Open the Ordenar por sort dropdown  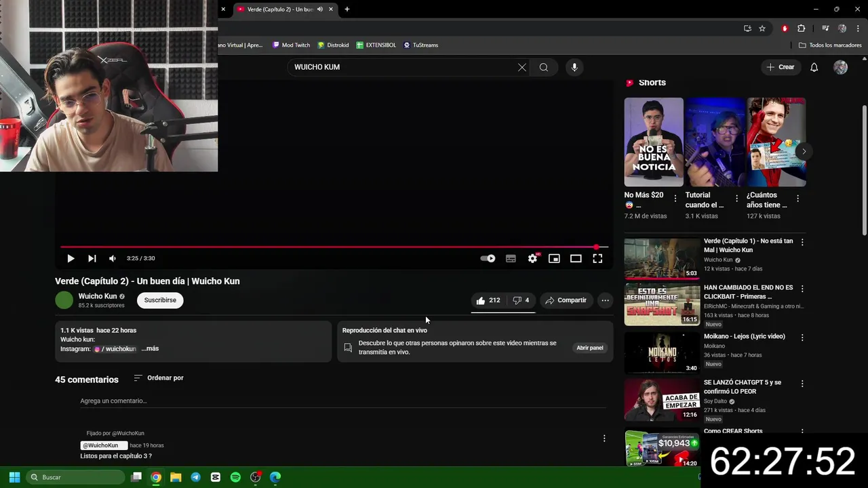pyautogui.click(x=159, y=378)
